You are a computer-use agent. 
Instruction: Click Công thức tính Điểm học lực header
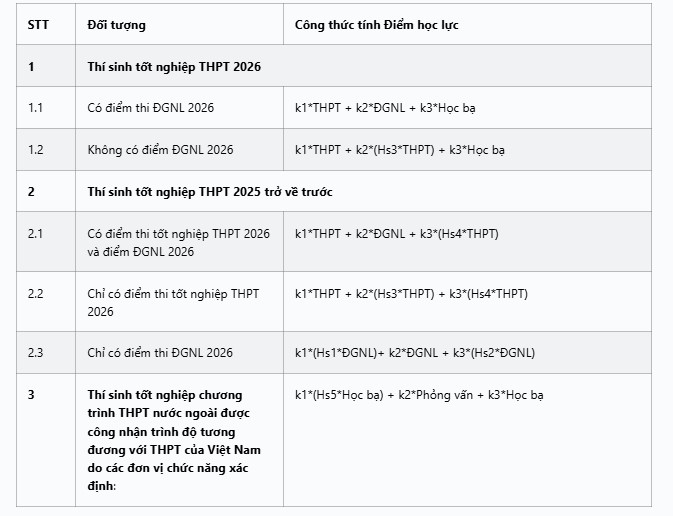point(376,25)
